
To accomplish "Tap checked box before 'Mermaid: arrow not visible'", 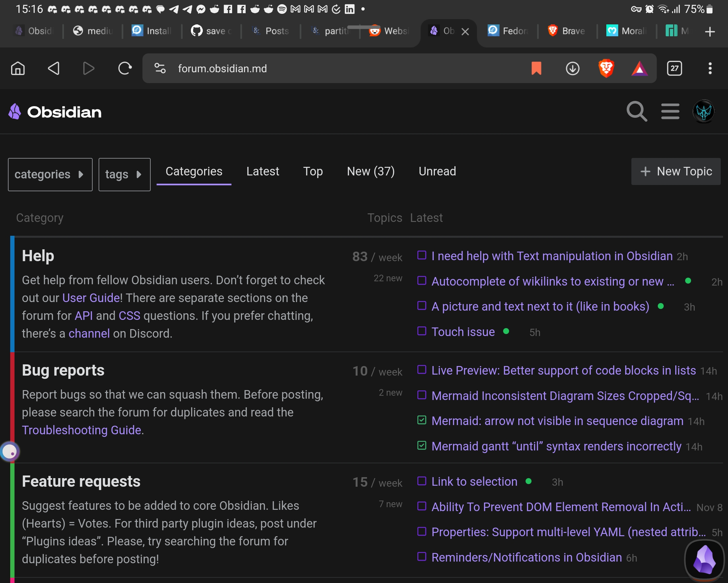I will pyautogui.click(x=422, y=420).
